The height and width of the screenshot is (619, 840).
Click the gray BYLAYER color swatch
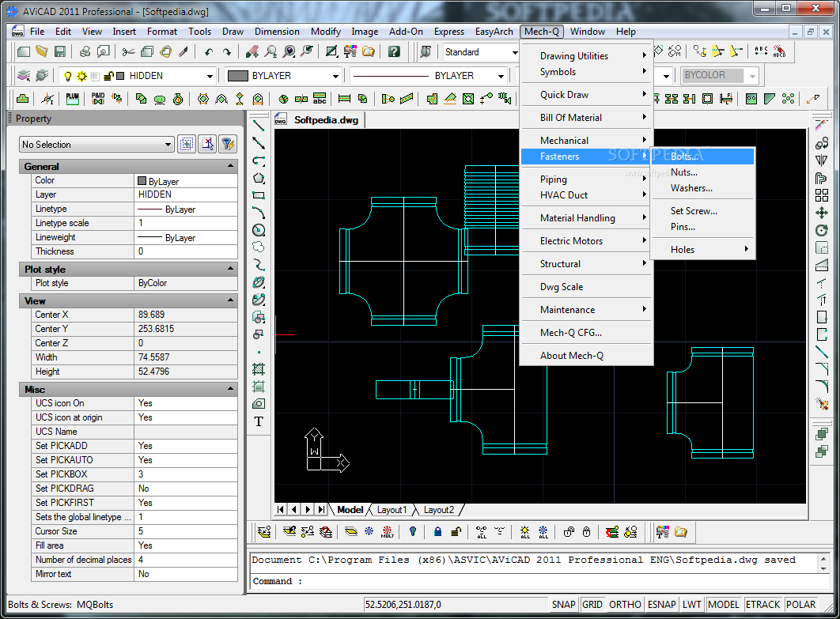(238, 76)
